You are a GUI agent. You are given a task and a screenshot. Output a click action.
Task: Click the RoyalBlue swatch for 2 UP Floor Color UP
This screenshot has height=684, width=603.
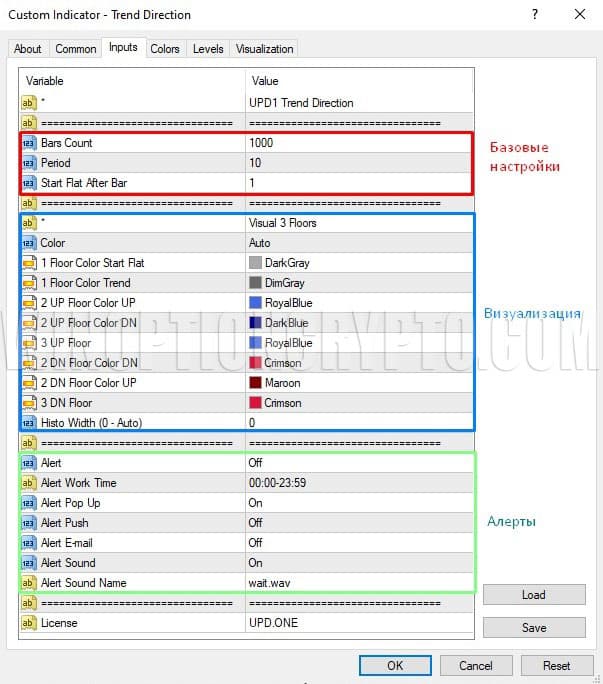(256, 303)
